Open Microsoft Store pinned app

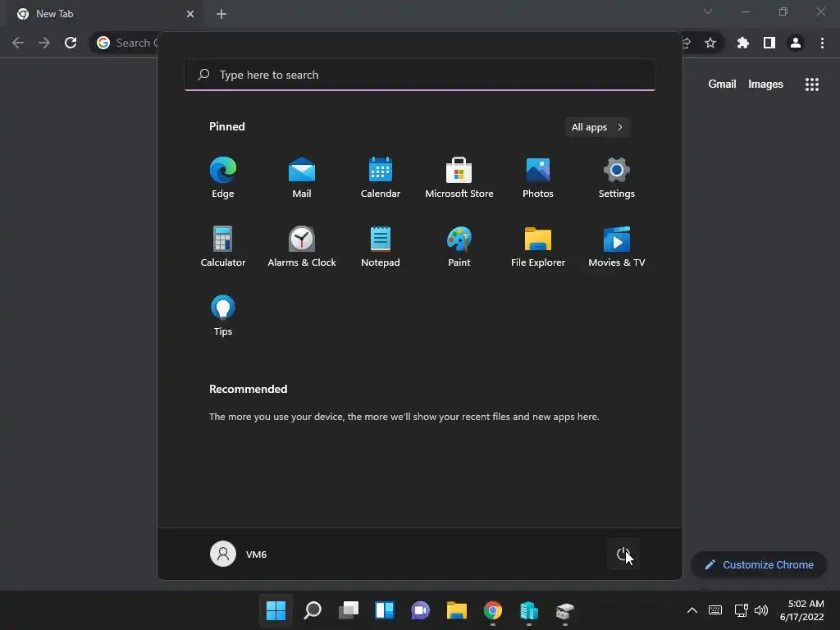[x=459, y=178]
